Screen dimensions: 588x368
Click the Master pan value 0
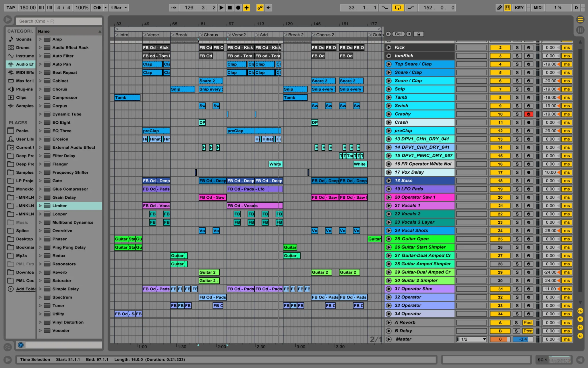coord(500,339)
